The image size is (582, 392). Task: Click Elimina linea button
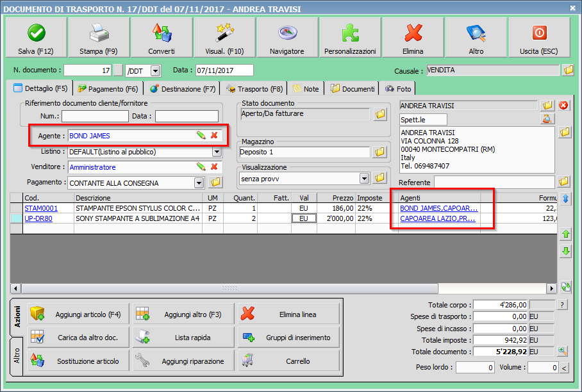(288, 314)
